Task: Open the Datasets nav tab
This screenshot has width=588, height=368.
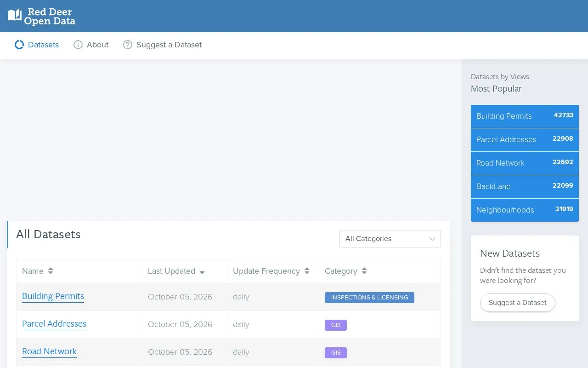Action: point(37,45)
